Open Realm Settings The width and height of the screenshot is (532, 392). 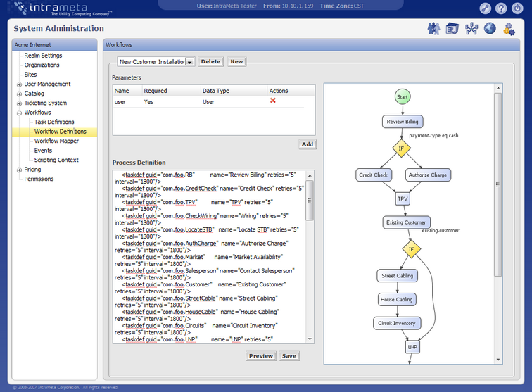click(x=43, y=56)
